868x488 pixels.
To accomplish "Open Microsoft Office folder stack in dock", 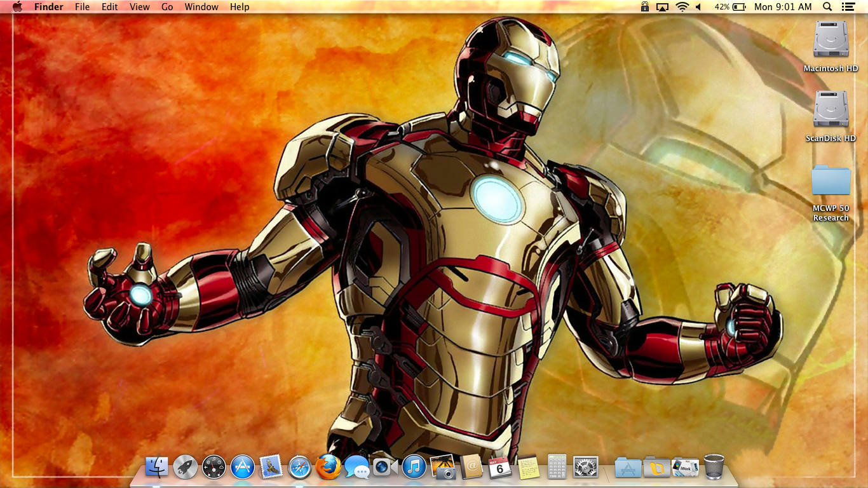I will (656, 467).
